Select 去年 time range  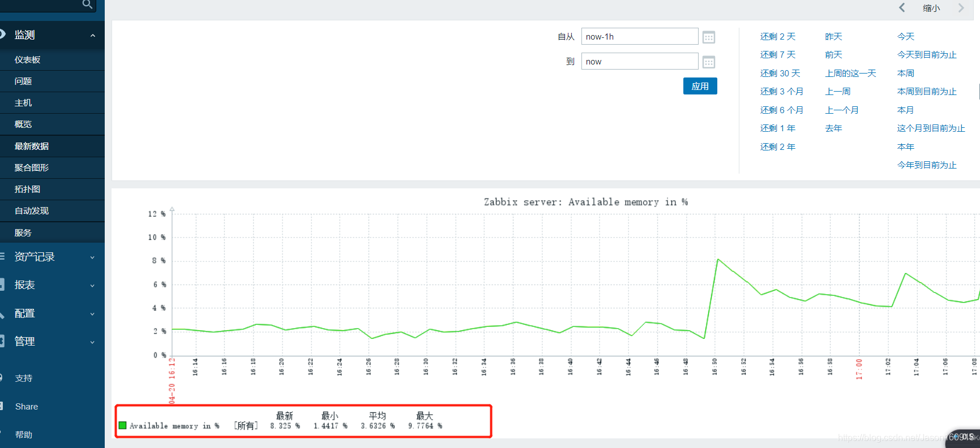tap(833, 128)
